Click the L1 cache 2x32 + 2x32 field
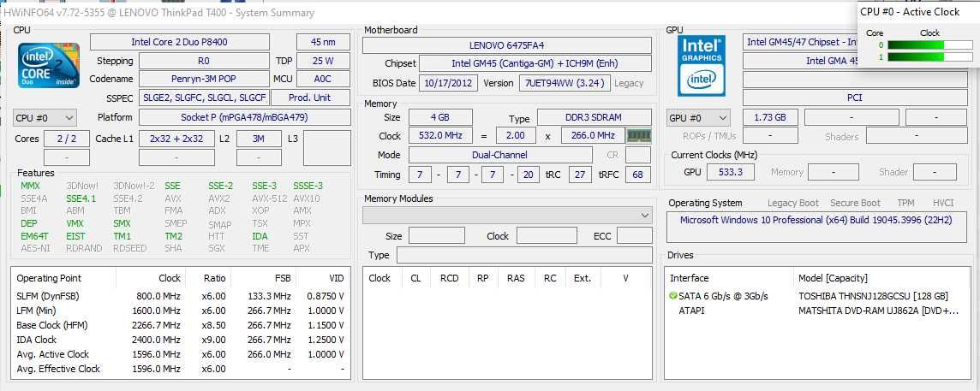 (176, 139)
